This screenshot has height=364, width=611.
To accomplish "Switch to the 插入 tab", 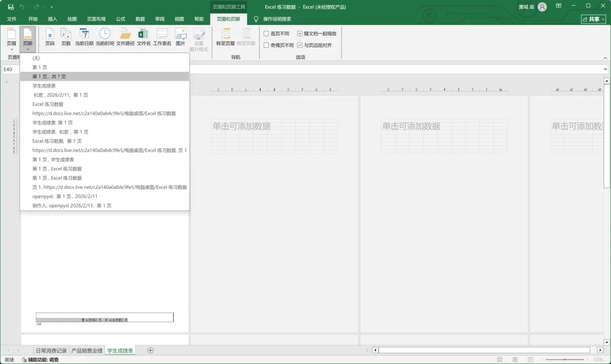I will click(x=52, y=19).
